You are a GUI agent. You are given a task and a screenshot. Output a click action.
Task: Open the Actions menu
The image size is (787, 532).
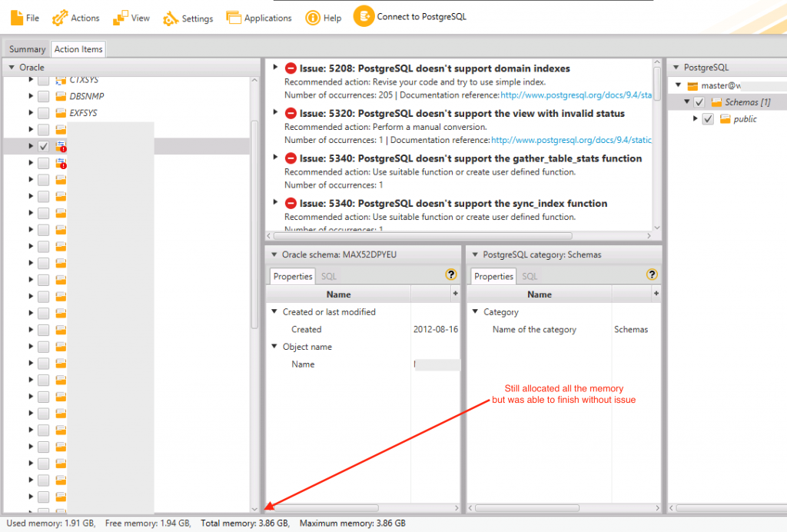[x=76, y=18]
